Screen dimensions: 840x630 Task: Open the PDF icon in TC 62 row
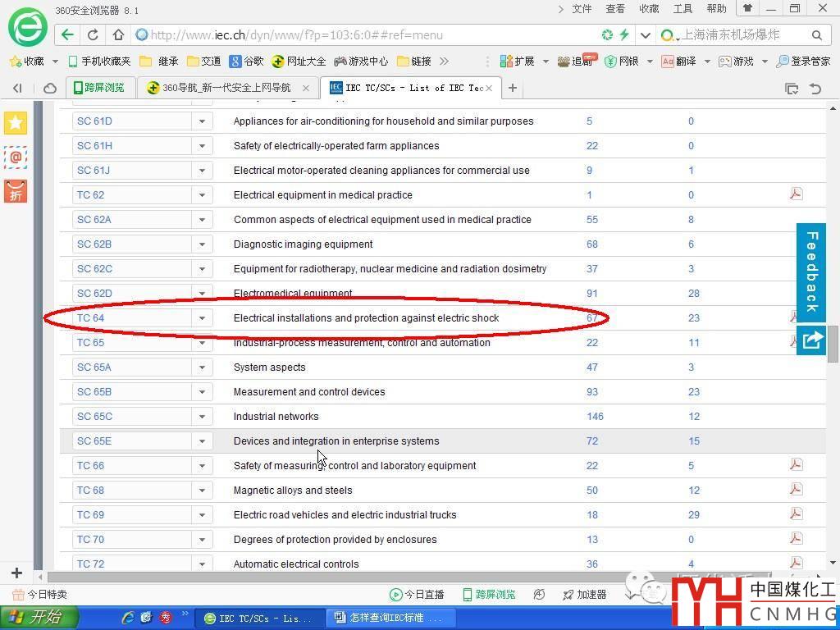click(x=795, y=194)
